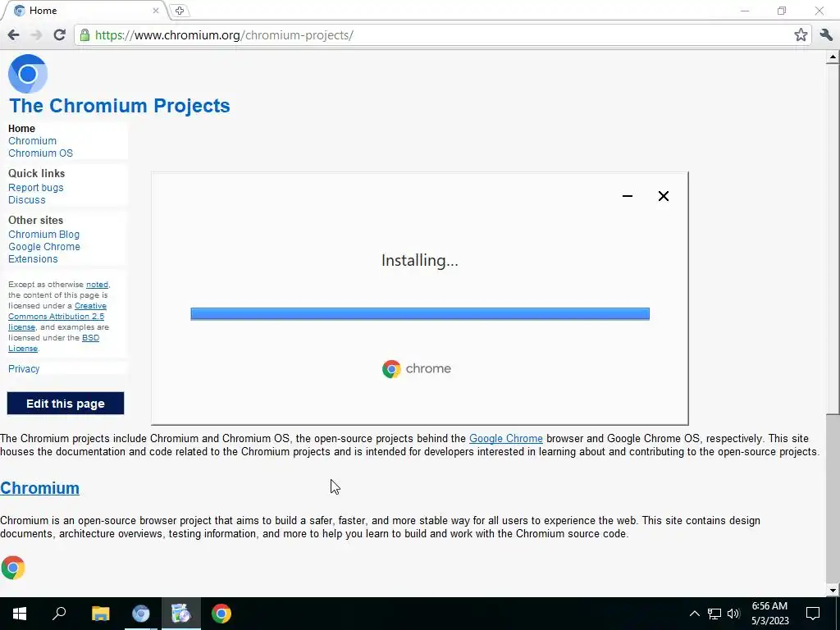Viewport: 840px width, 630px height.
Task: Open the Chromium sidebar link
Action: (x=32, y=141)
